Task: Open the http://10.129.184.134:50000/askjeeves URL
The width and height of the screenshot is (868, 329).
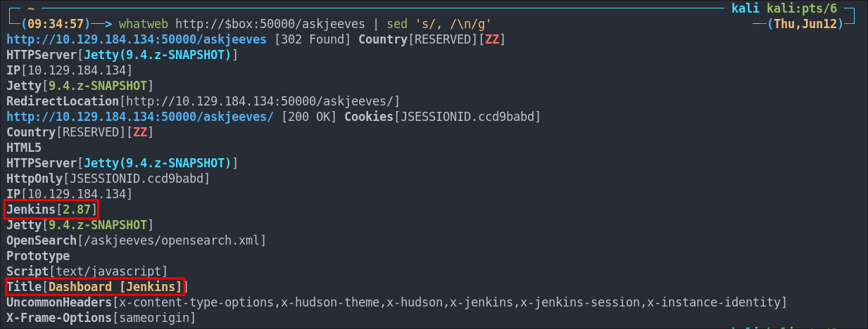Action: (137, 39)
